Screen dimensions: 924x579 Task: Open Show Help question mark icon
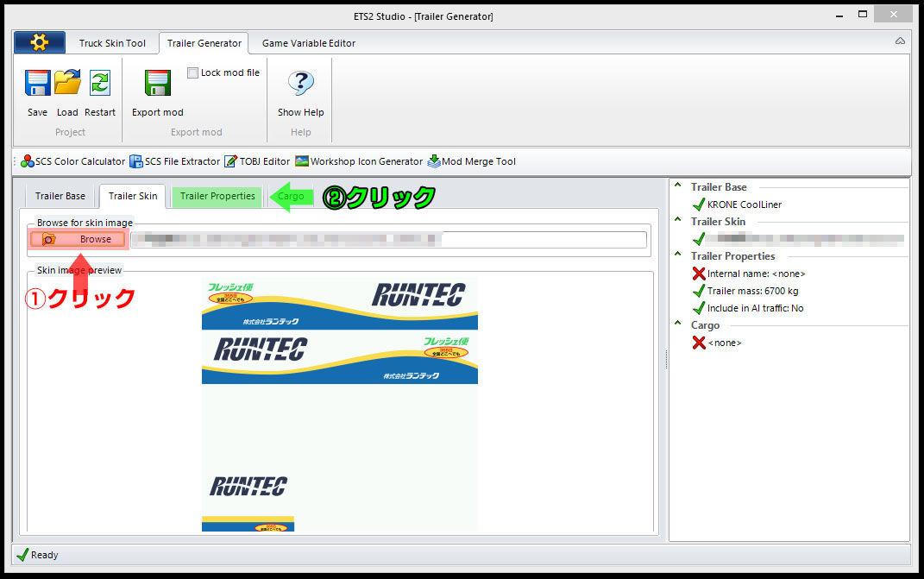[x=300, y=83]
